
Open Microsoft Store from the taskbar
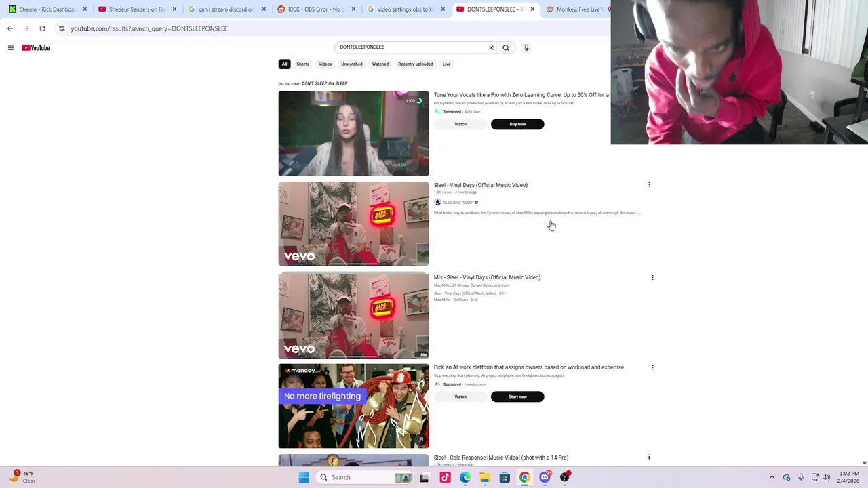coord(505,477)
